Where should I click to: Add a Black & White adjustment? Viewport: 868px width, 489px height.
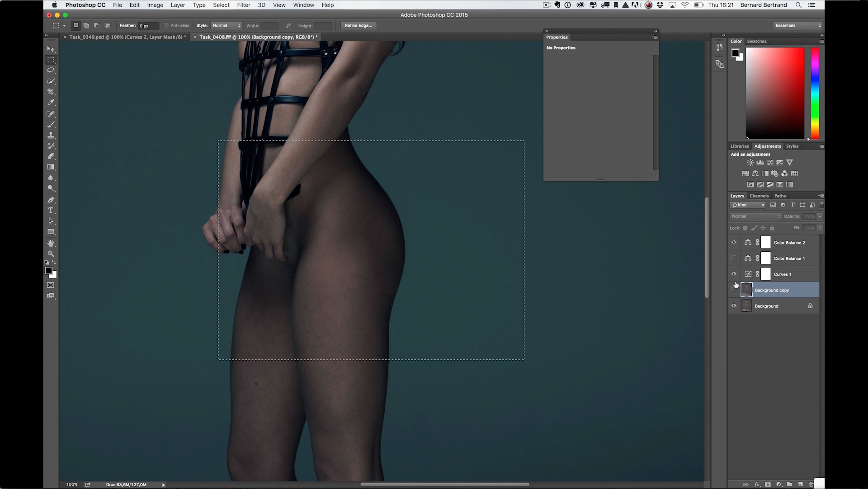tap(765, 174)
